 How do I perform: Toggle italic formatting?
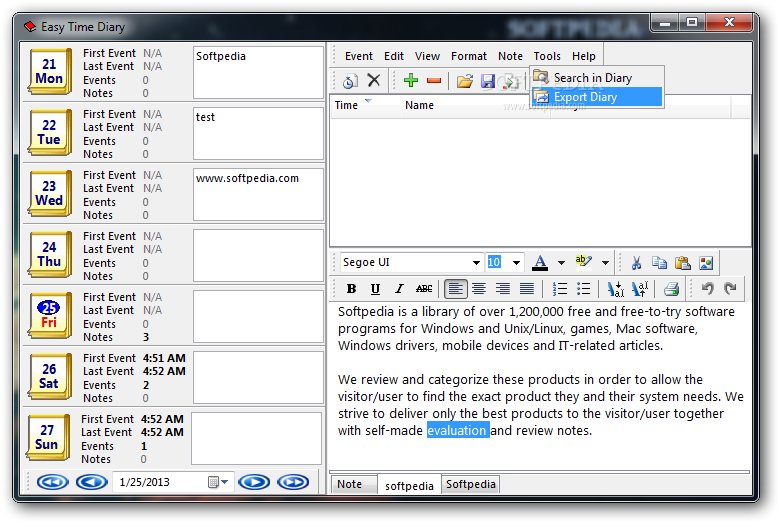point(399,289)
